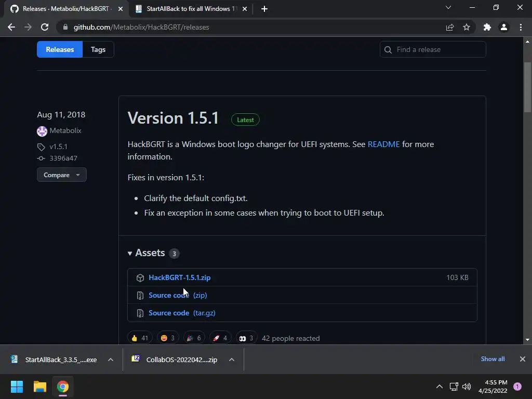Image resolution: width=532 pixels, height=399 pixels.
Task: Open the notification badge showing 1
Action: [517, 387]
